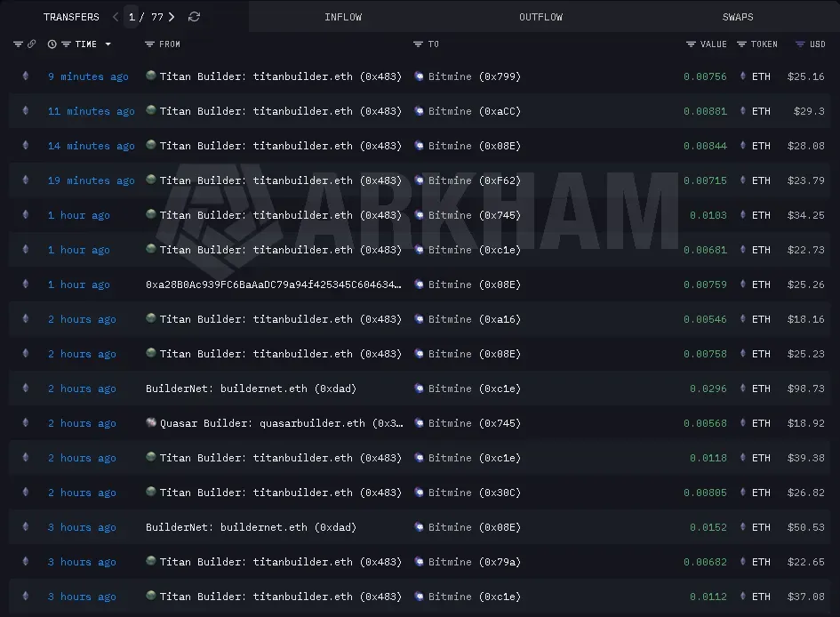Open the "9 minutes ago" transfer link
Image resolution: width=840 pixels, height=617 pixels.
tap(87, 76)
